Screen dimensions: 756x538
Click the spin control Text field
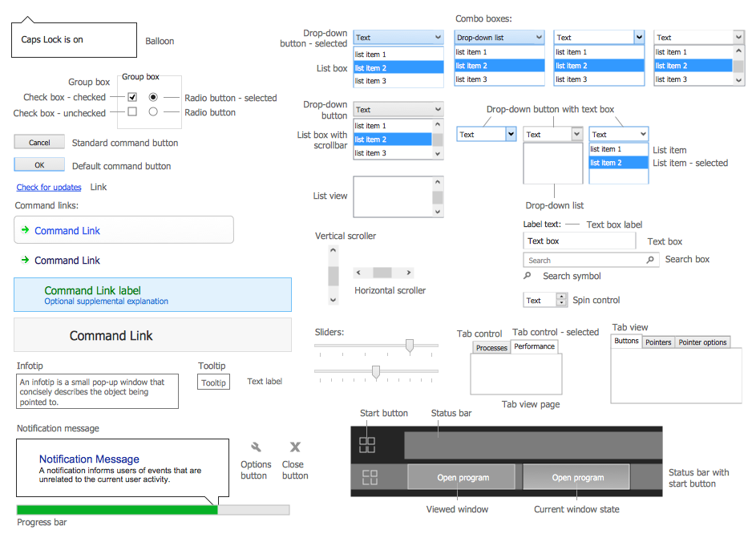pyautogui.click(x=540, y=300)
